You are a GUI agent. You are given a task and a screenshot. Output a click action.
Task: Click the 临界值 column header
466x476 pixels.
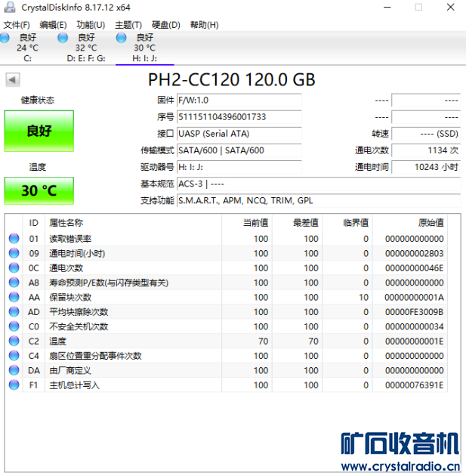[x=347, y=223]
